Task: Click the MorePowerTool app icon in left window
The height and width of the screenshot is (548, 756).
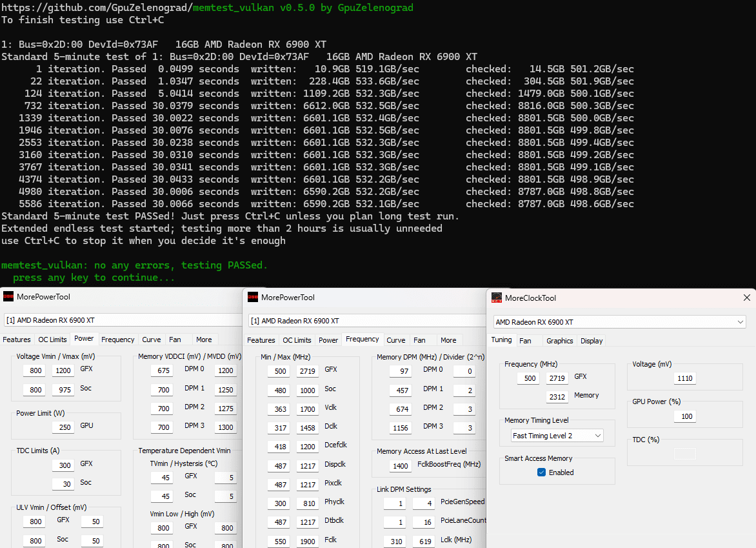Action: click(8, 297)
